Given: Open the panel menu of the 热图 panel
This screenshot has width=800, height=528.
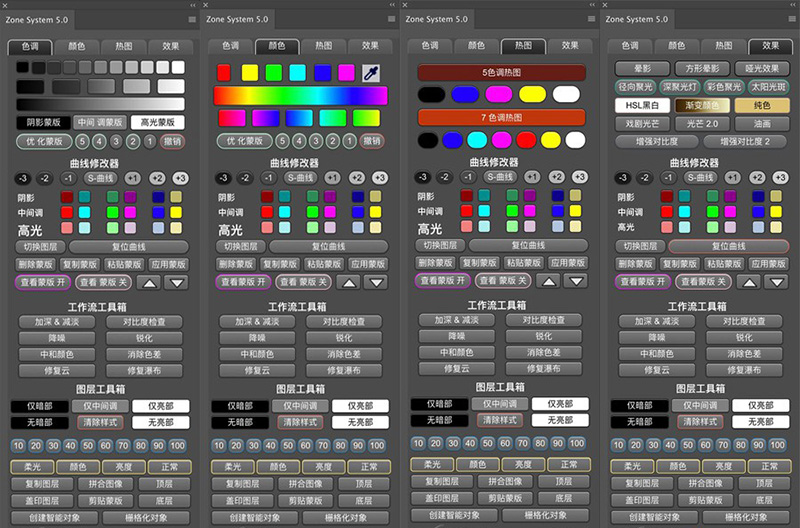Looking at the screenshot, I should coord(591,19).
